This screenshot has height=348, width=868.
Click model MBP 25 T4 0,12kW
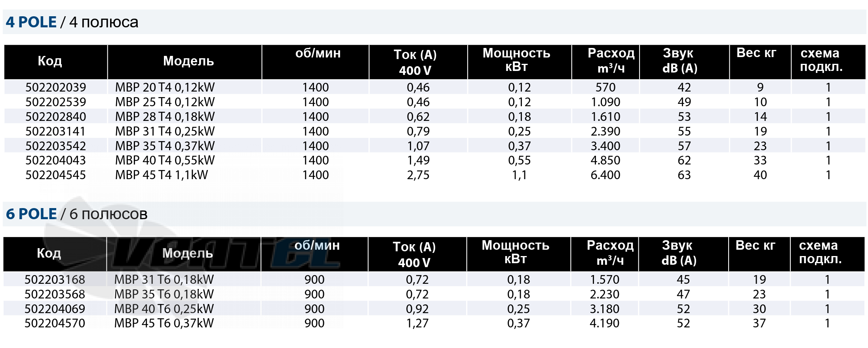(x=165, y=102)
